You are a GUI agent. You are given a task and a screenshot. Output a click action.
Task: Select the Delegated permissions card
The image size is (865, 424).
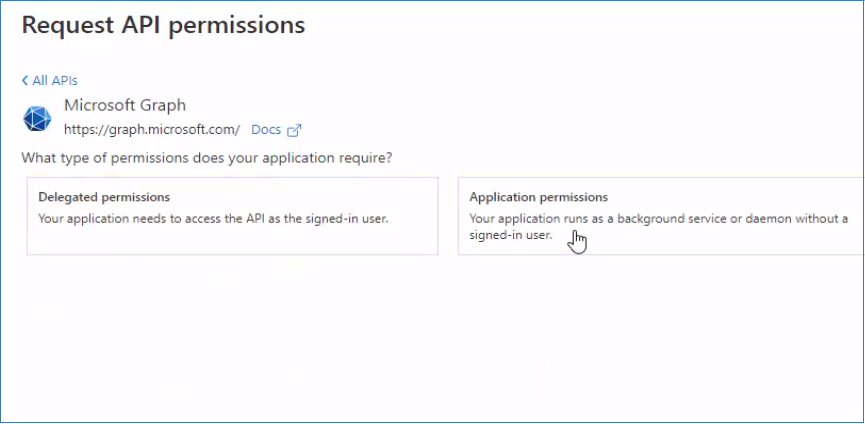(x=232, y=216)
